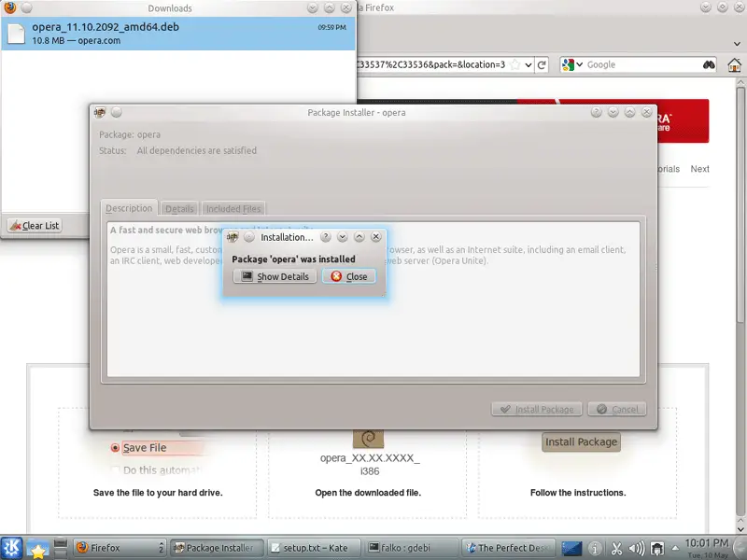Image resolution: width=747 pixels, height=560 pixels.
Task: Toggle the round pin button in Installation dialog title bar
Action: (249, 237)
